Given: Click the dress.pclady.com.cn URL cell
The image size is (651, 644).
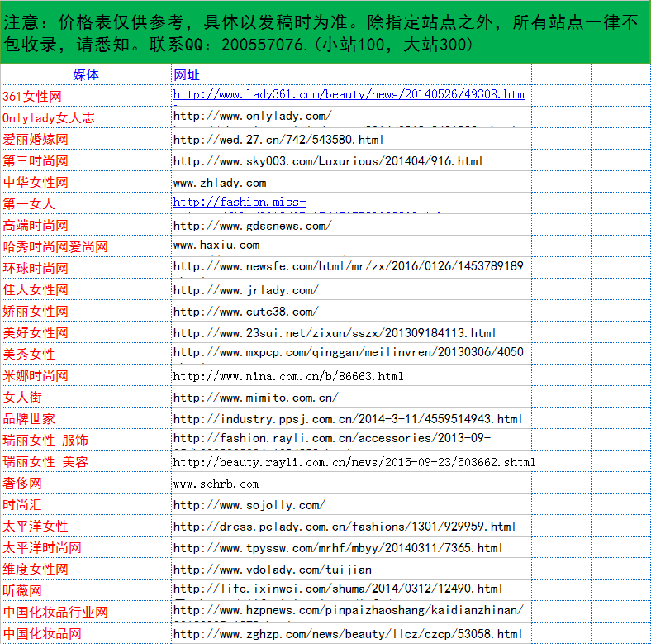Looking at the screenshot, I should [x=351, y=526].
